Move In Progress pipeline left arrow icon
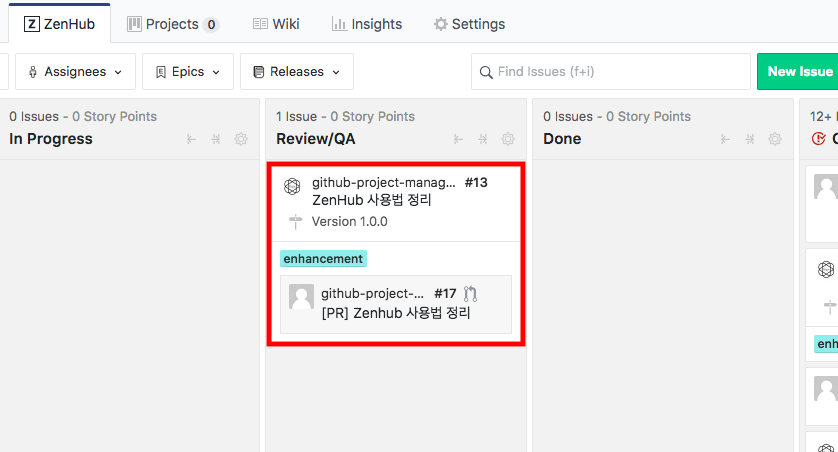The image size is (838, 452). tap(191, 139)
